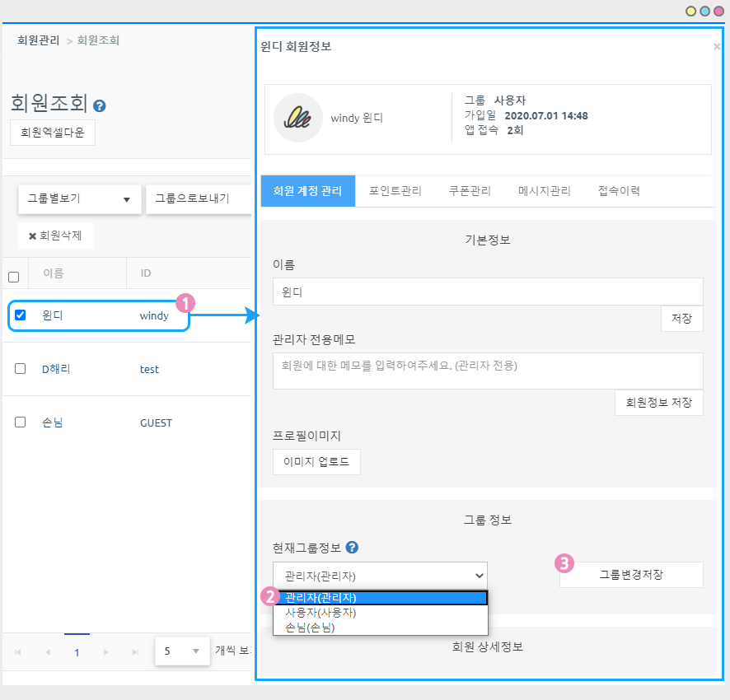The width and height of the screenshot is (730, 700).
Task: Go to the previous page arrow
Action: 48,652
